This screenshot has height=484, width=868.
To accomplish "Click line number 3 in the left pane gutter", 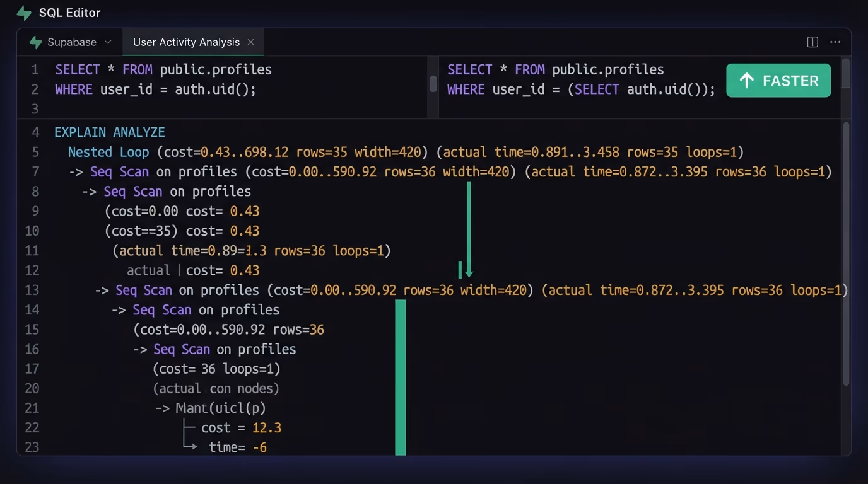I will tap(35, 109).
